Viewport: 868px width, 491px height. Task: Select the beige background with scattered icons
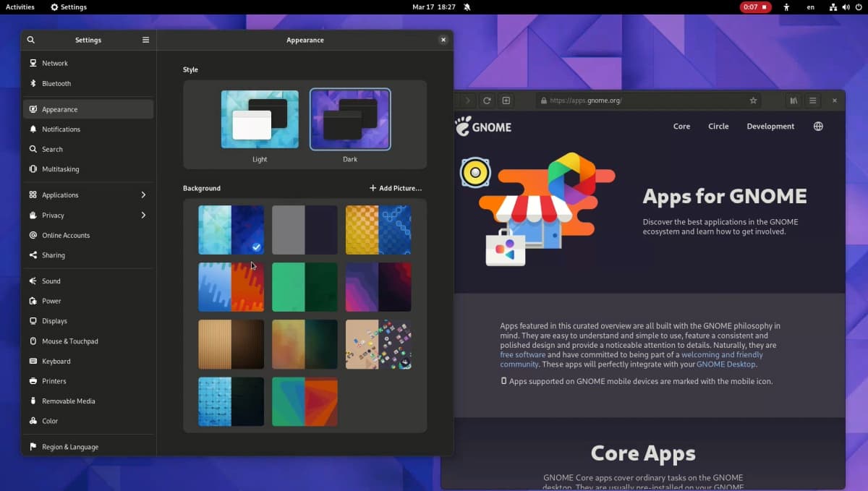(x=378, y=344)
